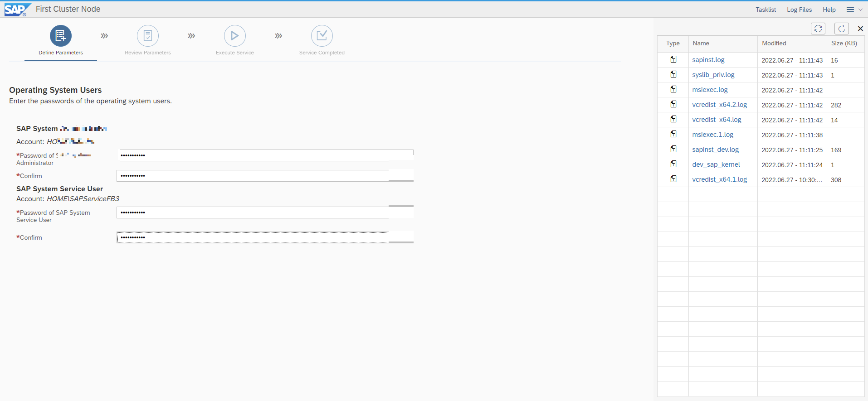This screenshot has height=401, width=868.
Task: Select the Review Parameters step icon
Action: (x=148, y=36)
